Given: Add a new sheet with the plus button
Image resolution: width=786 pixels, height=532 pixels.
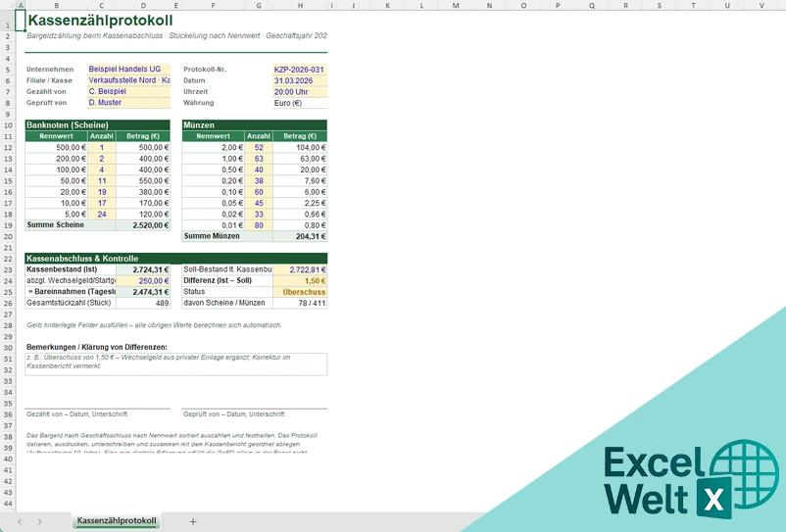Looking at the screenshot, I should (193, 521).
